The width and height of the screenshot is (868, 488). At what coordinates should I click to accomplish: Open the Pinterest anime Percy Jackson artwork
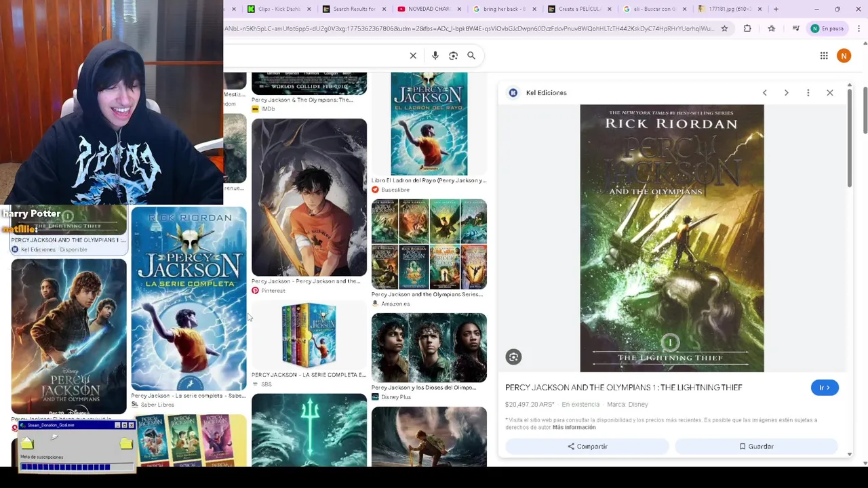click(309, 197)
